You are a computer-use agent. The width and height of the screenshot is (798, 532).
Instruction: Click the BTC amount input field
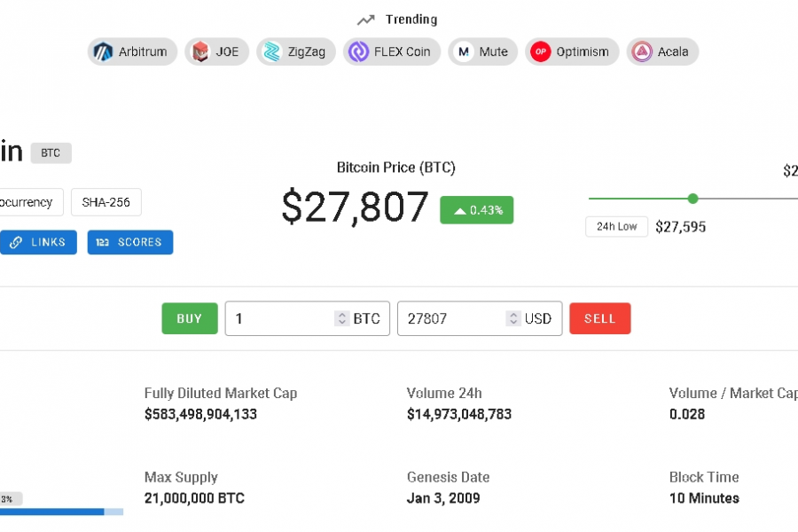(279, 319)
